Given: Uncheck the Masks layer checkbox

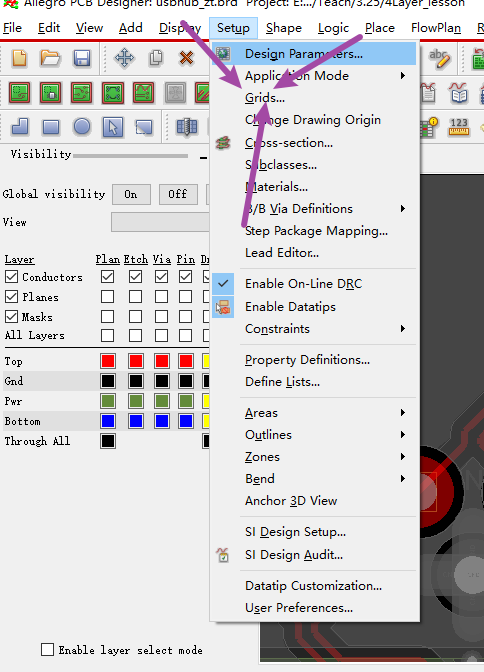Looking at the screenshot, I should coord(12,317).
